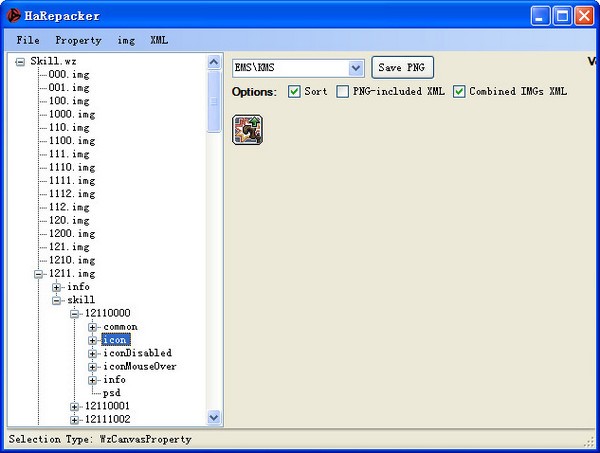600x453 pixels.
Task: Open the XML menu
Action: point(159,40)
